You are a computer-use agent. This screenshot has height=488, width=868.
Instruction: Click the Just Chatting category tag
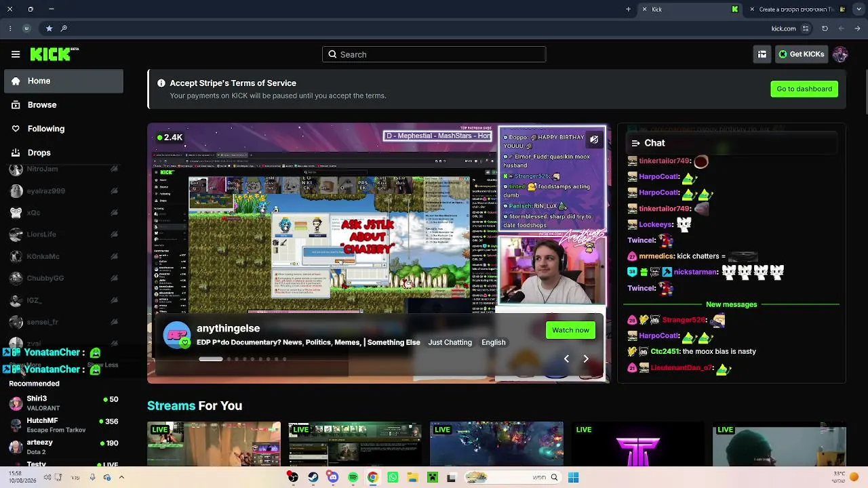click(x=450, y=342)
